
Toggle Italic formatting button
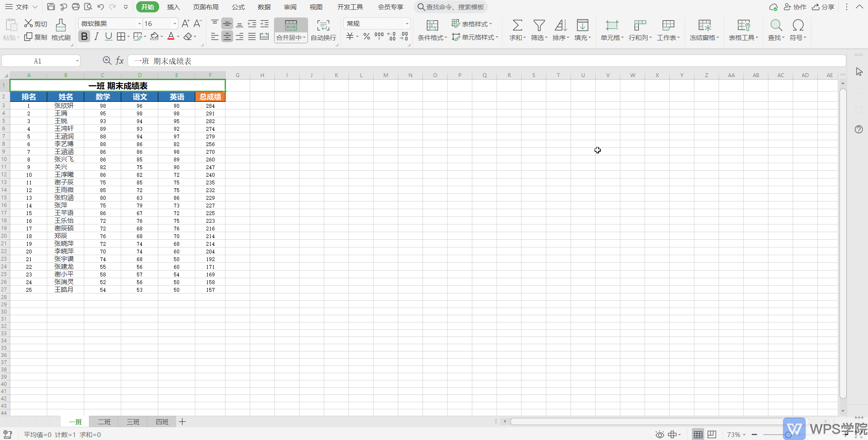click(97, 37)
